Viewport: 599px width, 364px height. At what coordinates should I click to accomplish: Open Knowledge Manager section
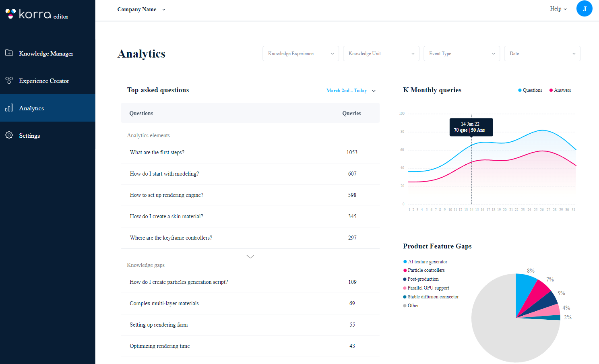(48, 53)
